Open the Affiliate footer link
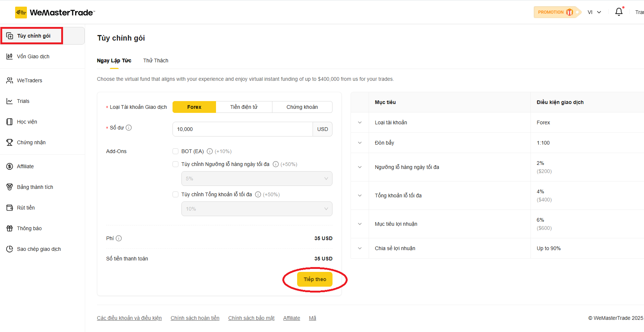This screenshot has height=332, width=644. [292, 318]
